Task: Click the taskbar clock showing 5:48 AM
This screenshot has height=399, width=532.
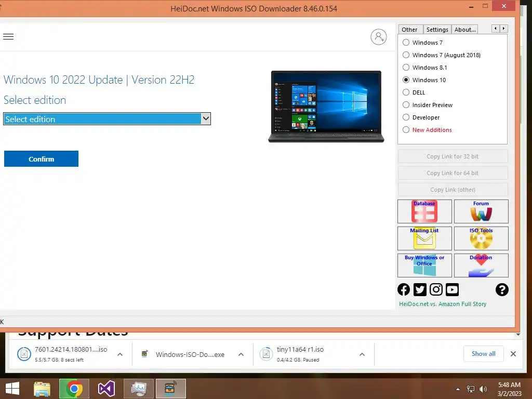Action: coord(509,389)
